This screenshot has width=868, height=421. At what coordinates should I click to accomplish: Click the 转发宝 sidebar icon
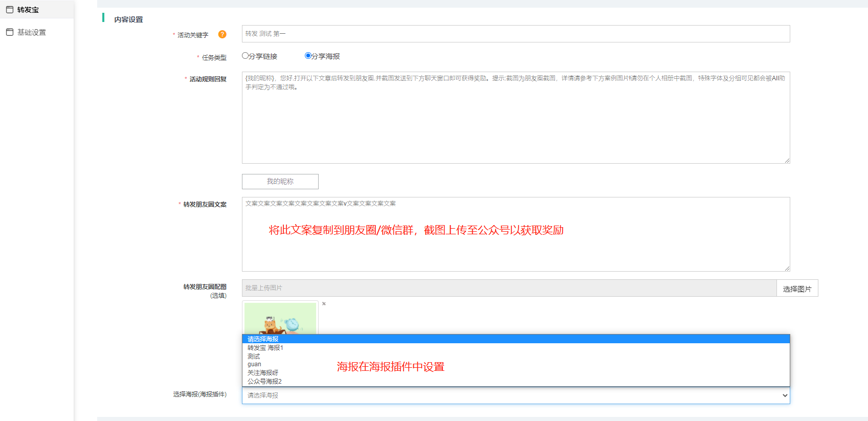click(10, 10)
